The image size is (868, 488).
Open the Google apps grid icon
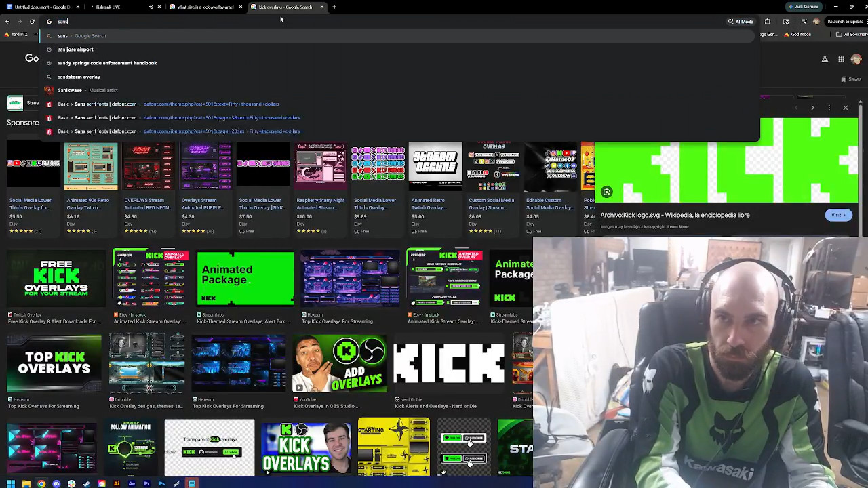pos(840,60)
